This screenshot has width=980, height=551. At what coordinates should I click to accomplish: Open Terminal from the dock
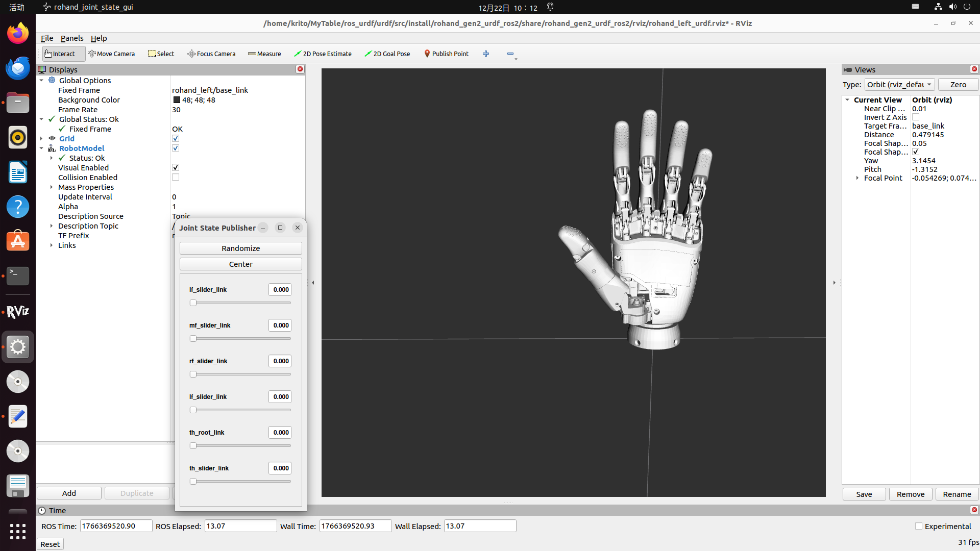[17, 275]
